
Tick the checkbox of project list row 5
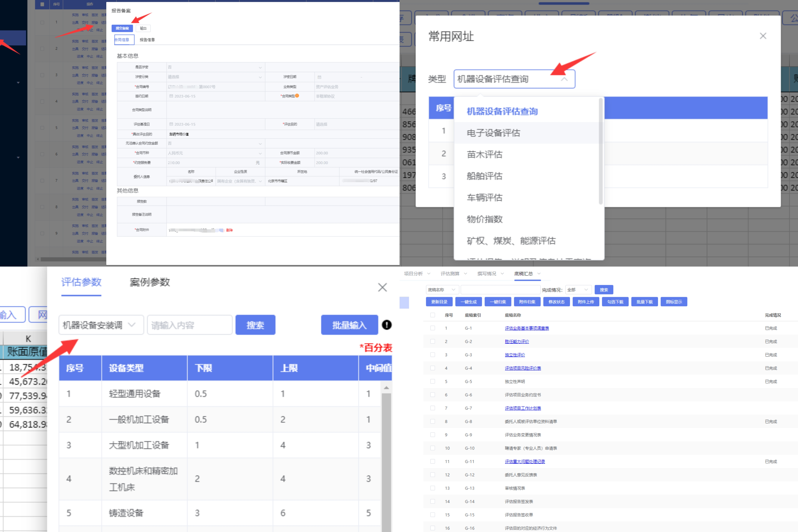coord(42,128)
